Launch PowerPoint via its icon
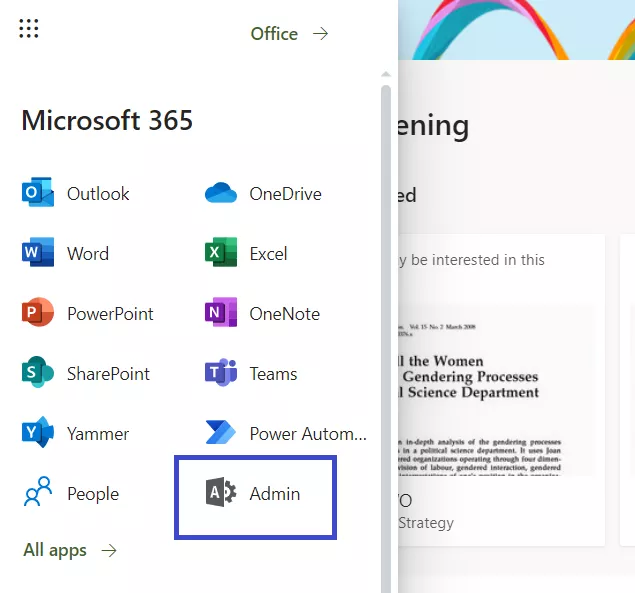The width and height of the screenshot is (635, 593). [x=38, y=312]
